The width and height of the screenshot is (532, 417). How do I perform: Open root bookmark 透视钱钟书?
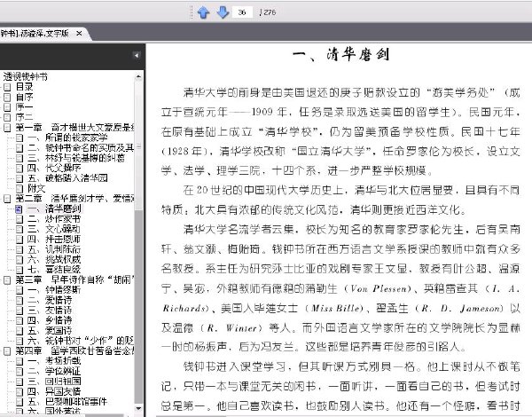click(25, 76)
